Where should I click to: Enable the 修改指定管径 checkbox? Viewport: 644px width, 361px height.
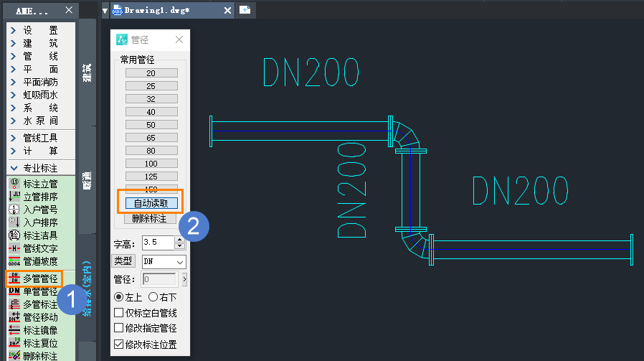[119, 328]
